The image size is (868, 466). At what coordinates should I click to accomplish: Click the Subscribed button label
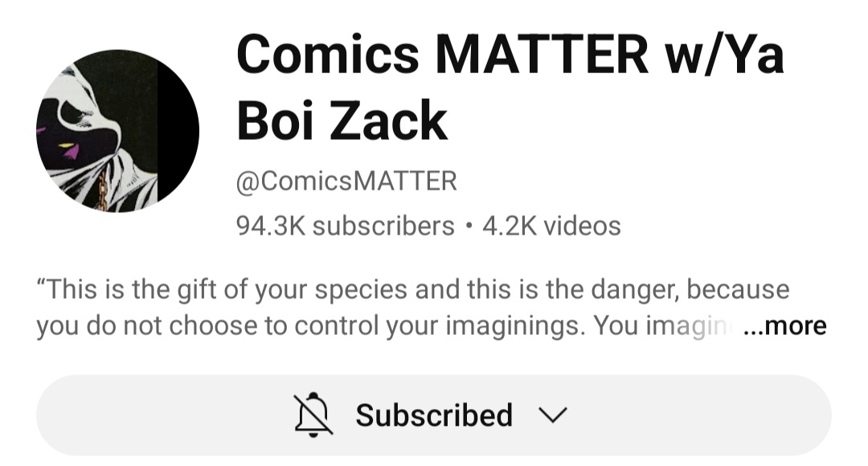(x=434, y=415)
